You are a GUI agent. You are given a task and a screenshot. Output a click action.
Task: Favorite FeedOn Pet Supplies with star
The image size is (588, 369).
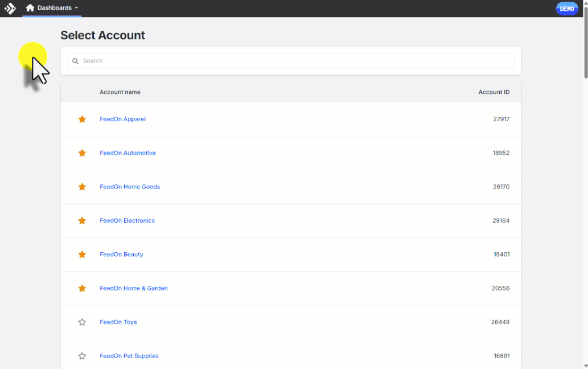(82, 356)
